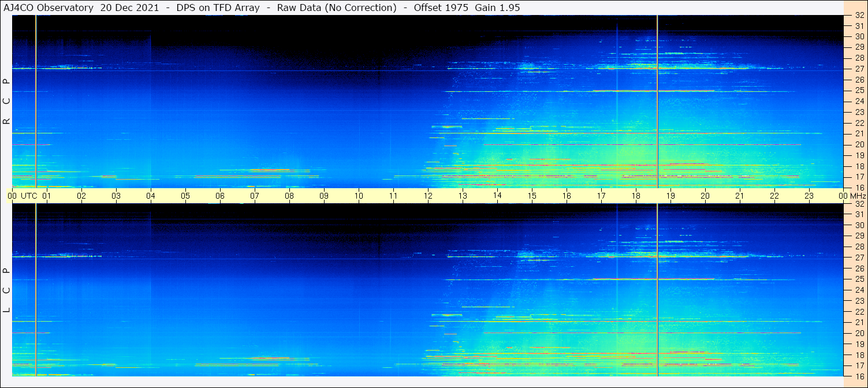This screenshot has height=388, width=868.
Task: Click the 32 MHz label of LCP panel
Action: tap(859, 204)
